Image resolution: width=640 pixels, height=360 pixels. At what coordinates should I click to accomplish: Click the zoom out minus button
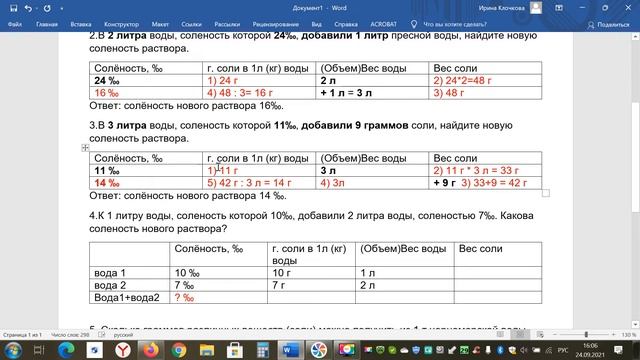(554, 335)
